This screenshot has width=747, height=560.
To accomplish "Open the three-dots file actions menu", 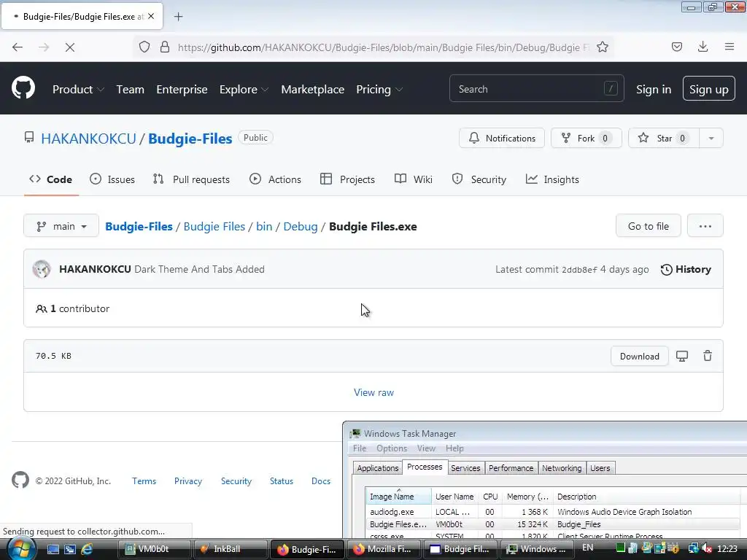I will coord(705,226).
